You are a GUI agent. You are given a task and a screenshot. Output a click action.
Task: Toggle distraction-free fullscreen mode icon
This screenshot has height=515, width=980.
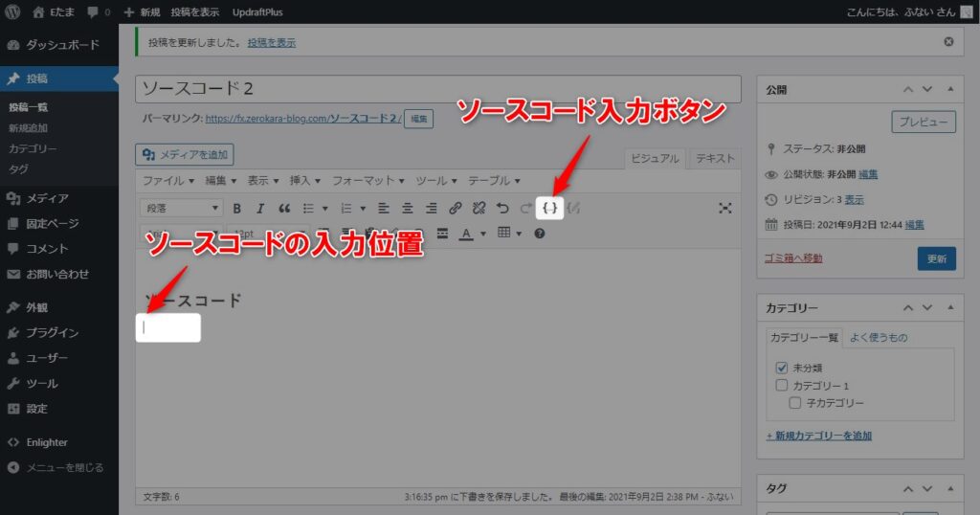tap(725, 208)
